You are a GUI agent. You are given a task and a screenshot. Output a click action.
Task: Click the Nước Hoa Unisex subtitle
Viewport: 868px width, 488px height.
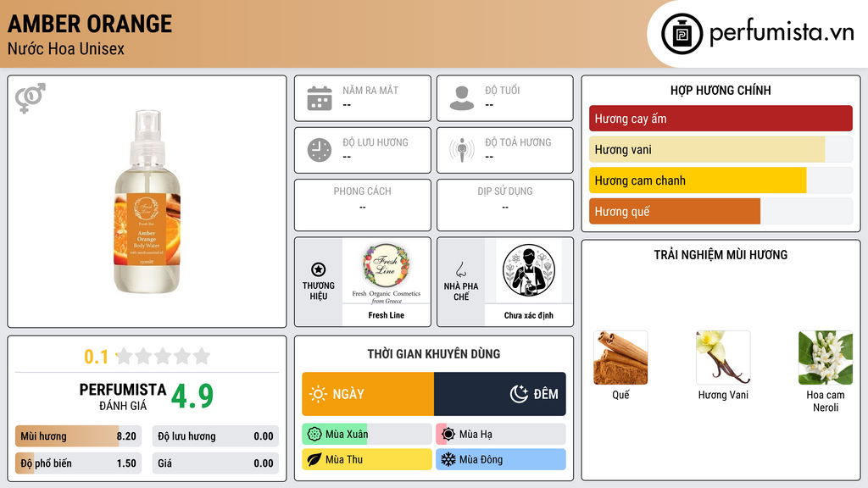tap(66, 48)
